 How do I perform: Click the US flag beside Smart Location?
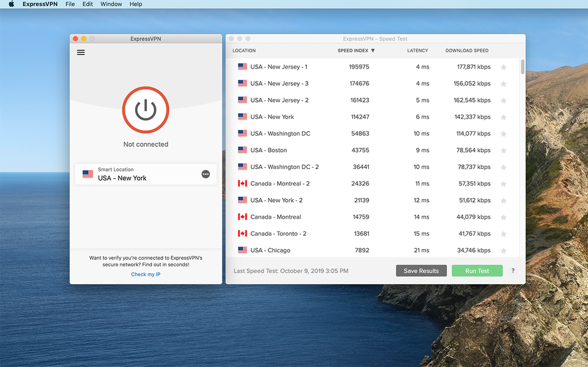coord(88,173)
